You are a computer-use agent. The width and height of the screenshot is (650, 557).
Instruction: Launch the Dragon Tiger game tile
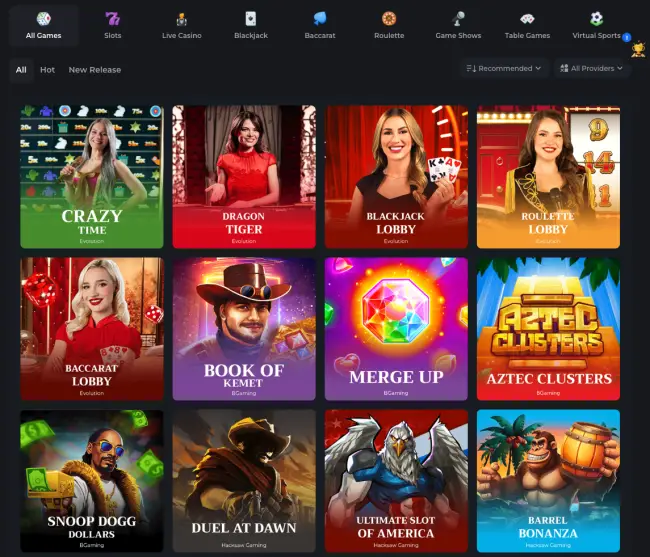[244, 177]
